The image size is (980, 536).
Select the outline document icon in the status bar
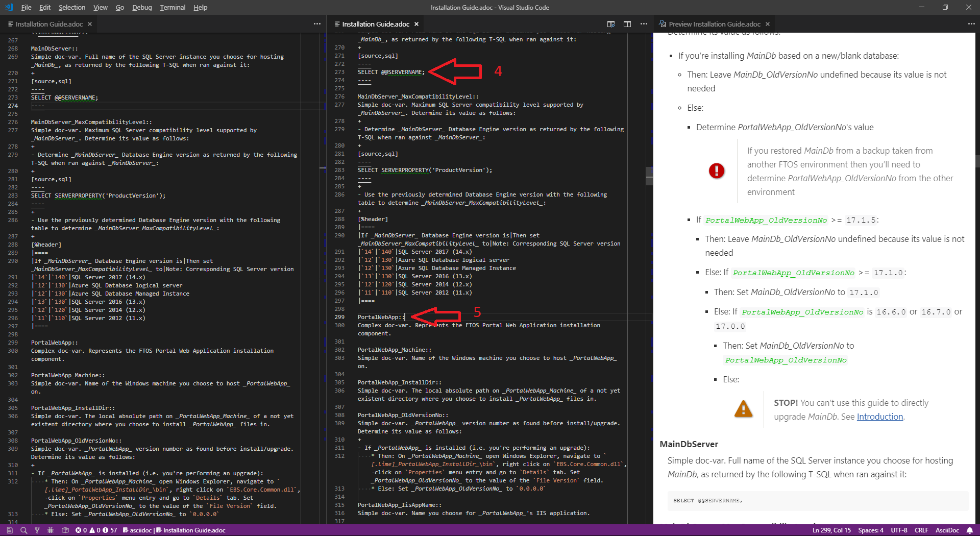point(10,530)
